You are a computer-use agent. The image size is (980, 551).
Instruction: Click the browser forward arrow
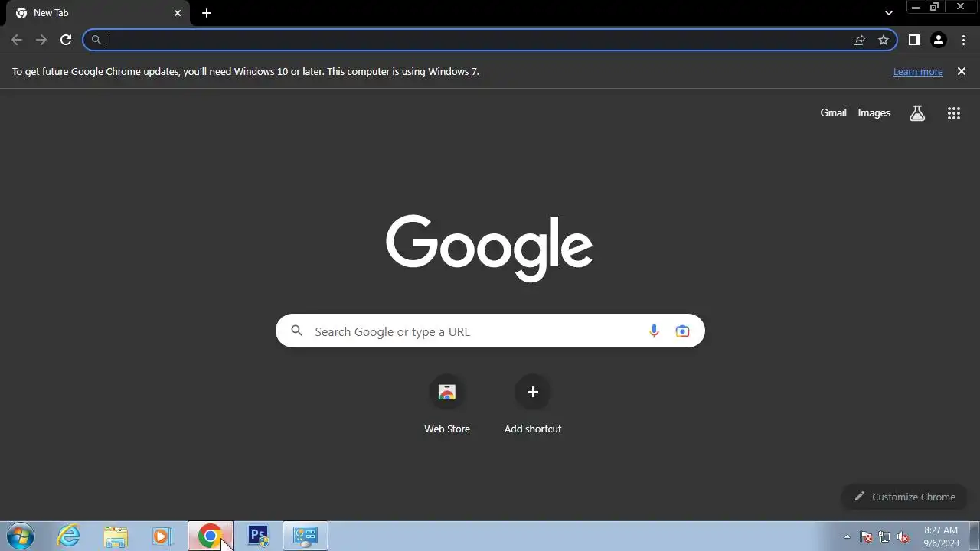point(41,40)
